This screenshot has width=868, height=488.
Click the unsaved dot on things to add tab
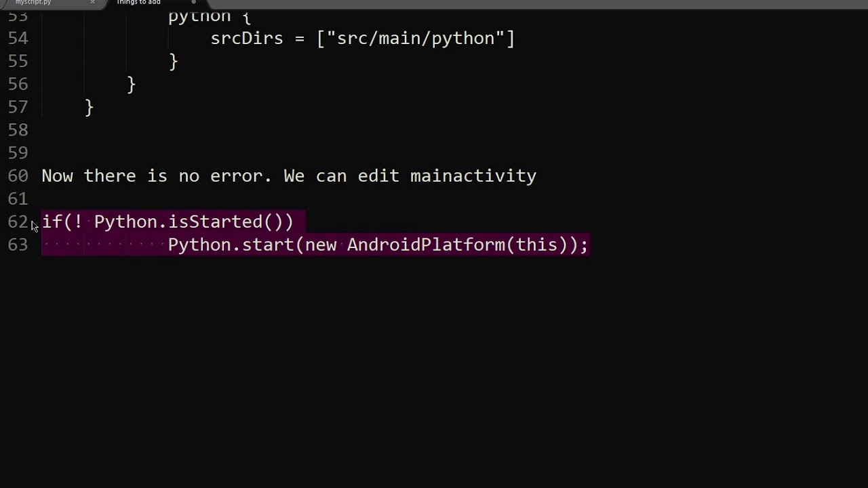click(x=193, y=3)
